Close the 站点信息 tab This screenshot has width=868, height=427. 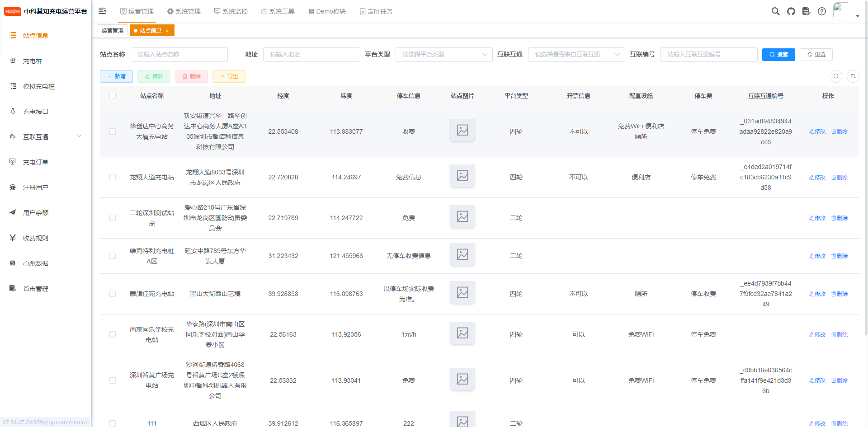167,31
